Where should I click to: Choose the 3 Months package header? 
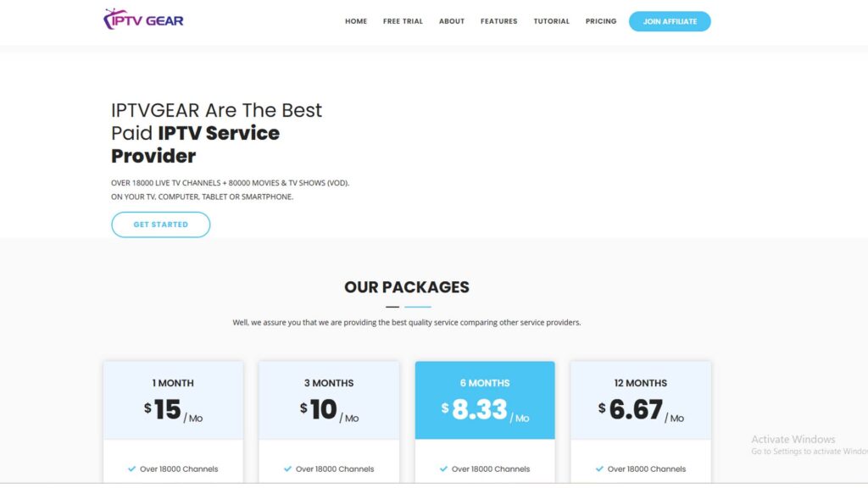pos(329,383)
